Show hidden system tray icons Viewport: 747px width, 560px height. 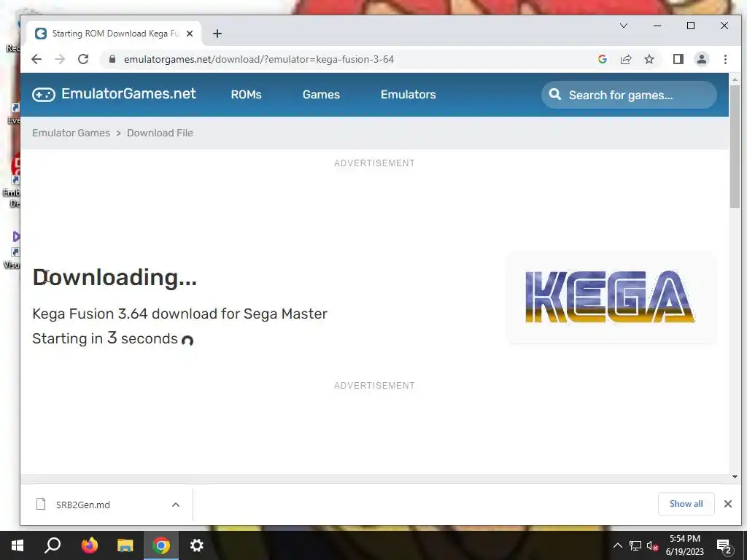coord(617,545)
